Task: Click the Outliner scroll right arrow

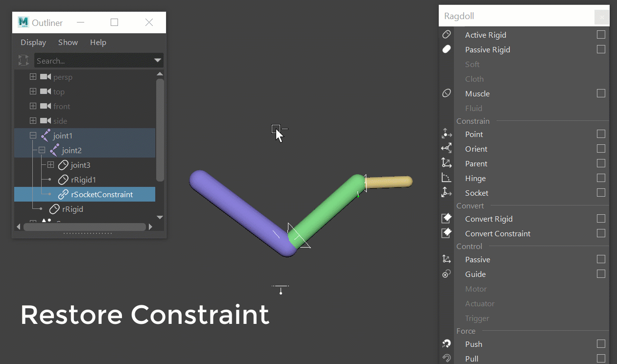Action: pyautogui.click(x=150, y=227)
